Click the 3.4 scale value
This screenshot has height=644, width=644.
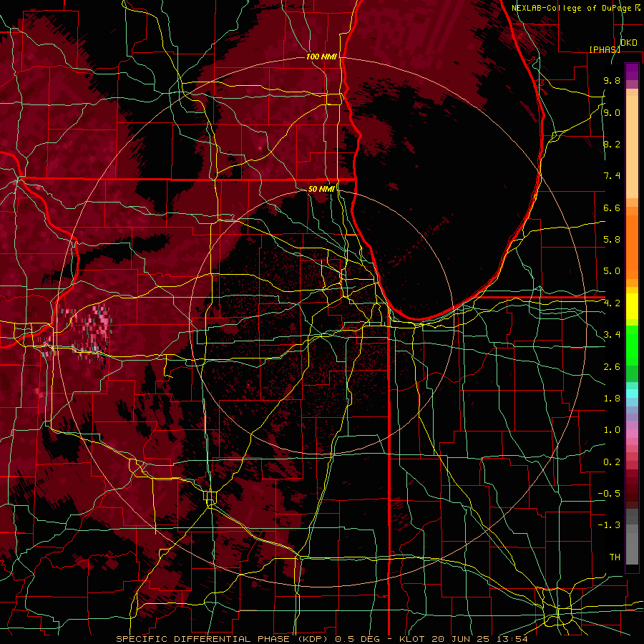tap(612, 335)
